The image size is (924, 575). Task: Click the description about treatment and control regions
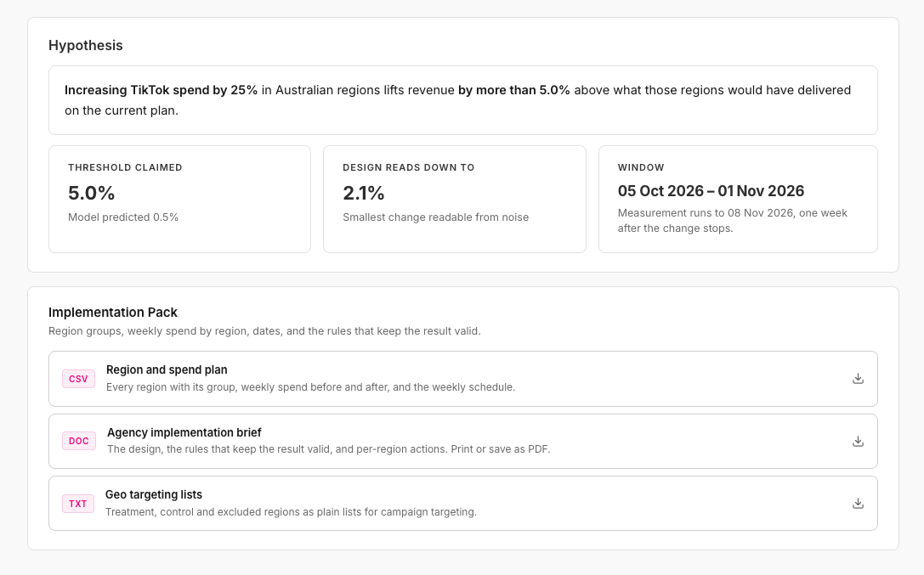[x=291, y=511]
